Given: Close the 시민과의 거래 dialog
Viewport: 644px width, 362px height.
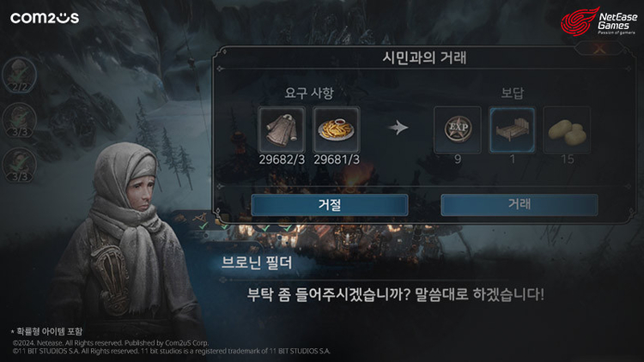Looking at the screenshot, I should [x=599, y=49].
